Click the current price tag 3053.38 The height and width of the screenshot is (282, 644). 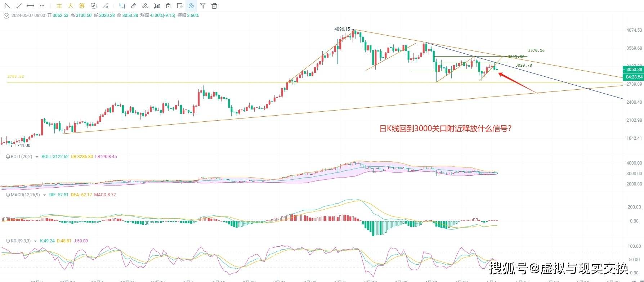point(633,70)
